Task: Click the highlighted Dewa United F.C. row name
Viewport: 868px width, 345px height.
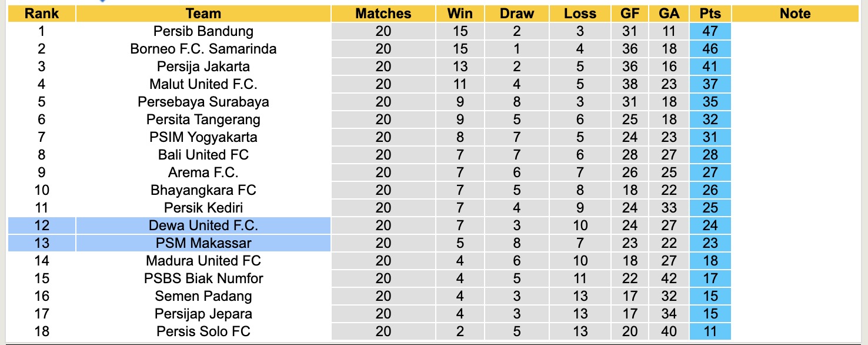Action: 203,225
